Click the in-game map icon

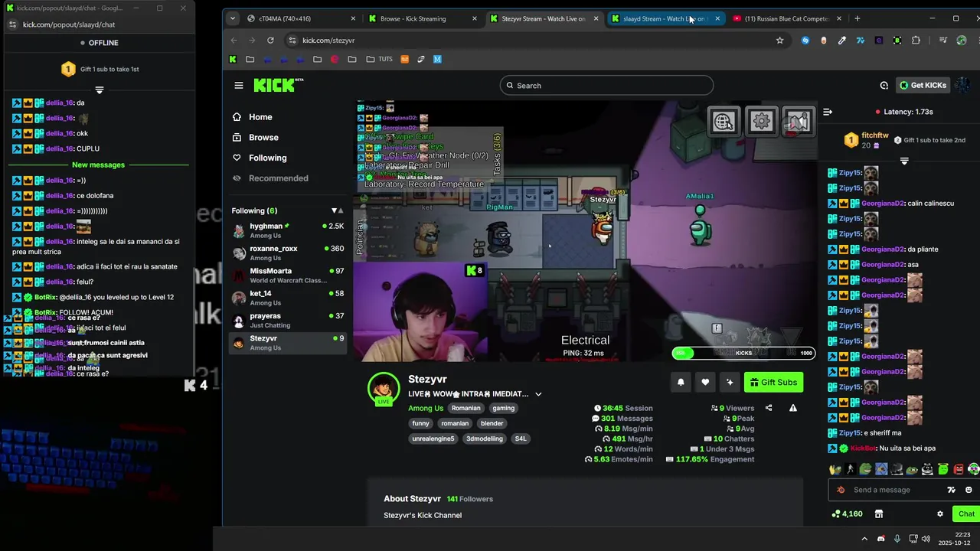[x=798, y=121]
